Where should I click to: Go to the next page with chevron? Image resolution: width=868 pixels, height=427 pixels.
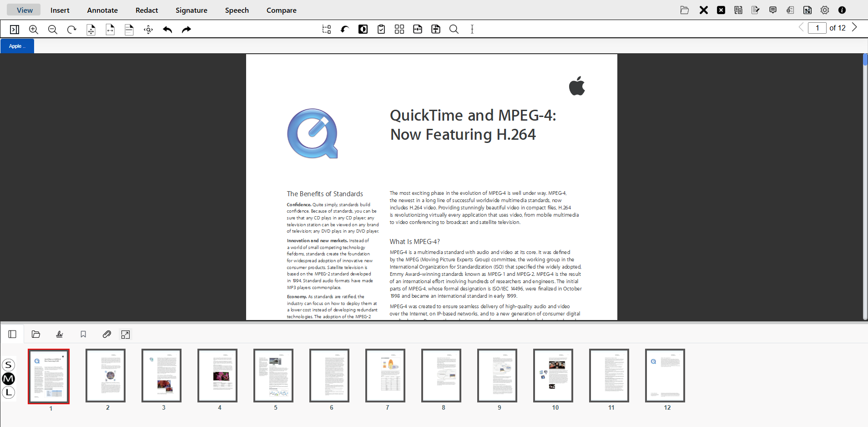pos(854,27)
